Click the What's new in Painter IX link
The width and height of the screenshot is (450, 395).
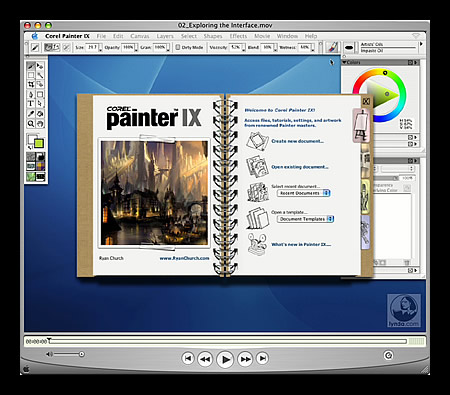click(301, 244)
